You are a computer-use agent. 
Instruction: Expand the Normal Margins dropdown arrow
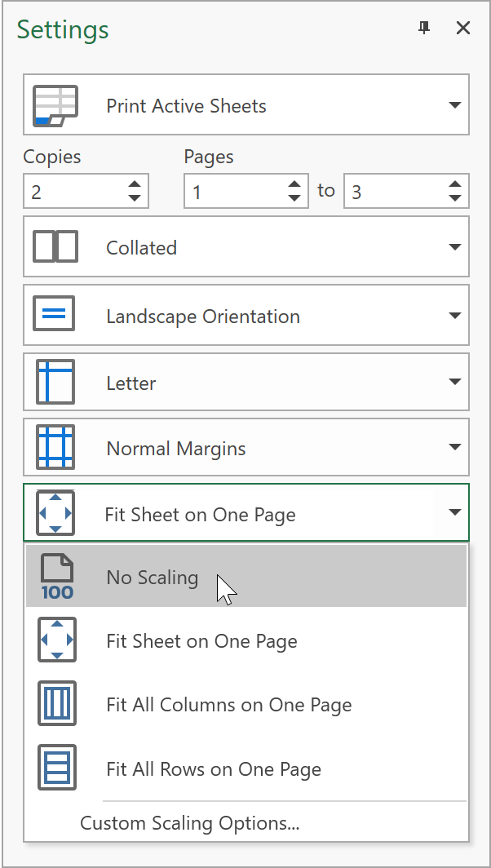(x=454, y=447)
